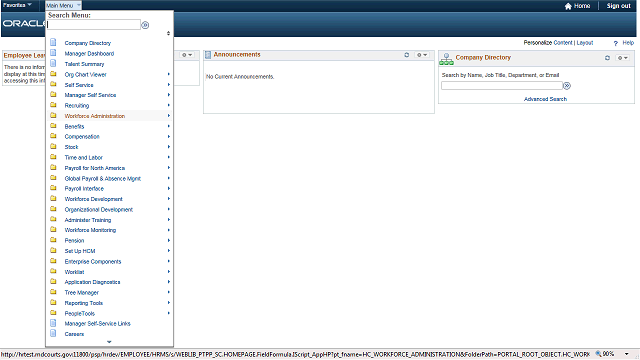The width and height of the screenshot is (640, 360).
Task: Click the Personalize Layout link
Action: click(x=584, y=43)
